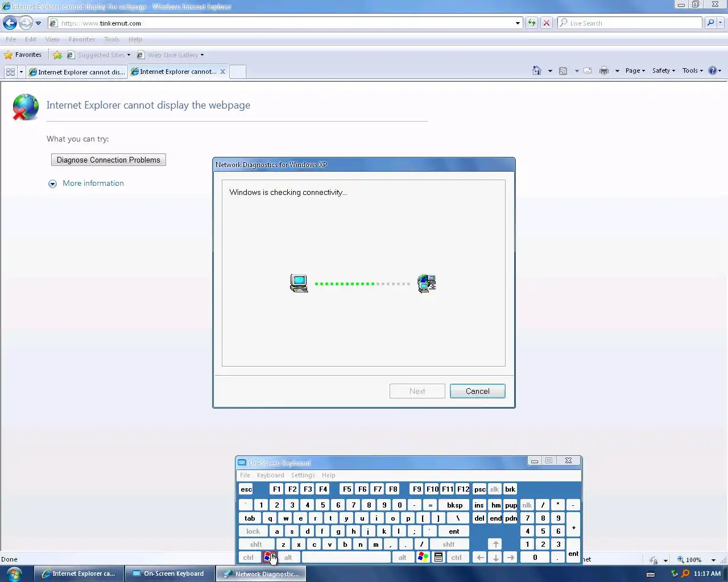
Task: Click the left arrow key on keyboard
Action: (480, 558)
